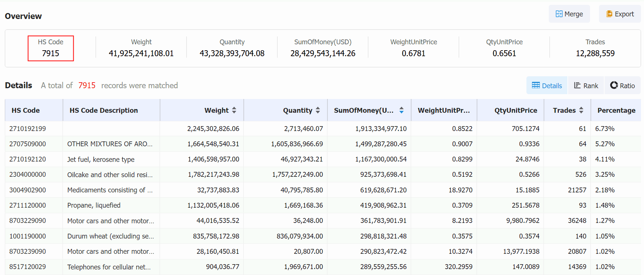Viewport: 644px width, 275px height.
Task: Click quantity value 836,079,934.00
Action: coord(300,236)
